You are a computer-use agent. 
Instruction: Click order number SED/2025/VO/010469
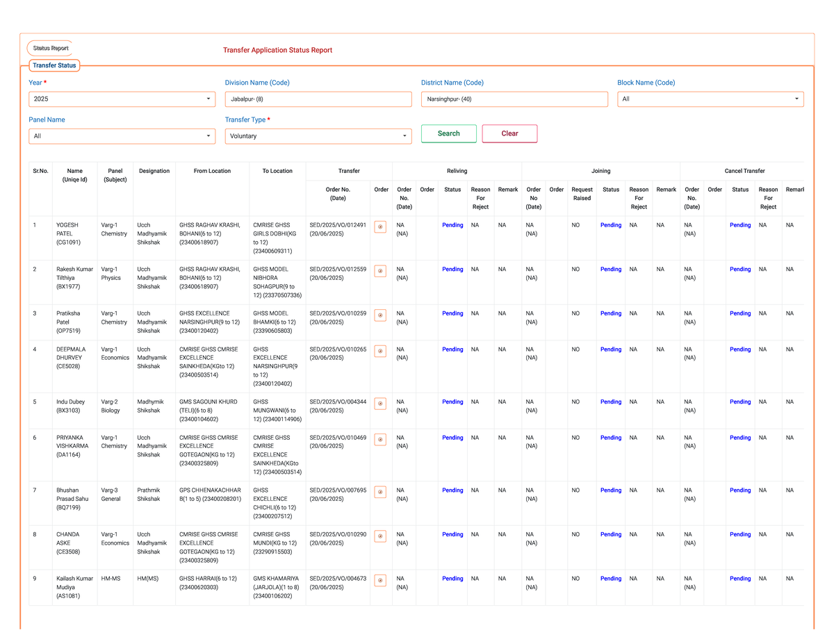coord(338,438)
